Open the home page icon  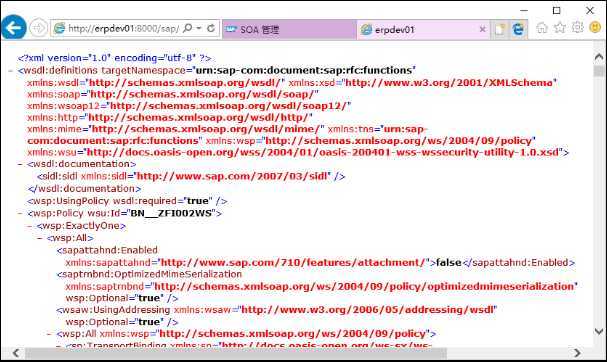click(x=542, y=28)
